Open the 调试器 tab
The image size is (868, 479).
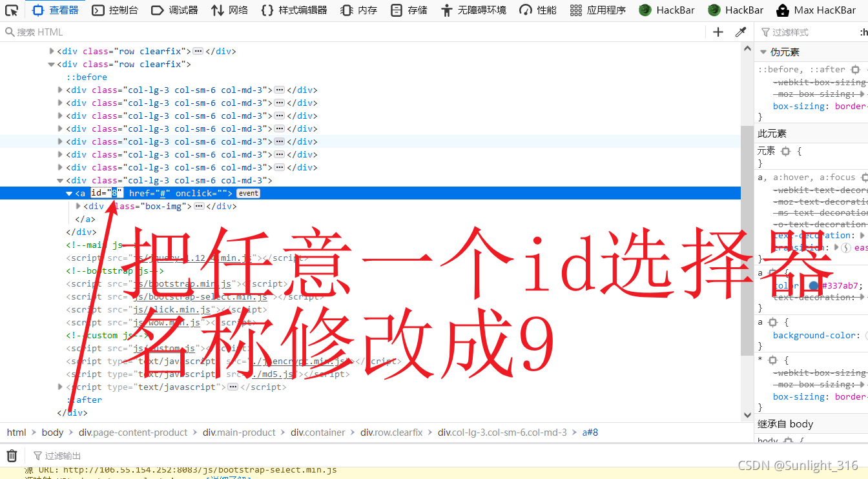coord(174,10)
